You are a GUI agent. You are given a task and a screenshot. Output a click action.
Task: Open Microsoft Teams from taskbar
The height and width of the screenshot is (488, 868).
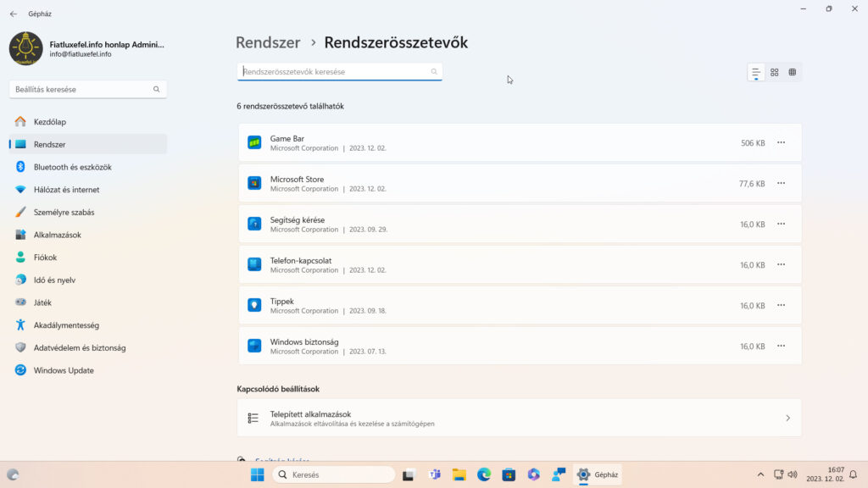tap(435, 474)
